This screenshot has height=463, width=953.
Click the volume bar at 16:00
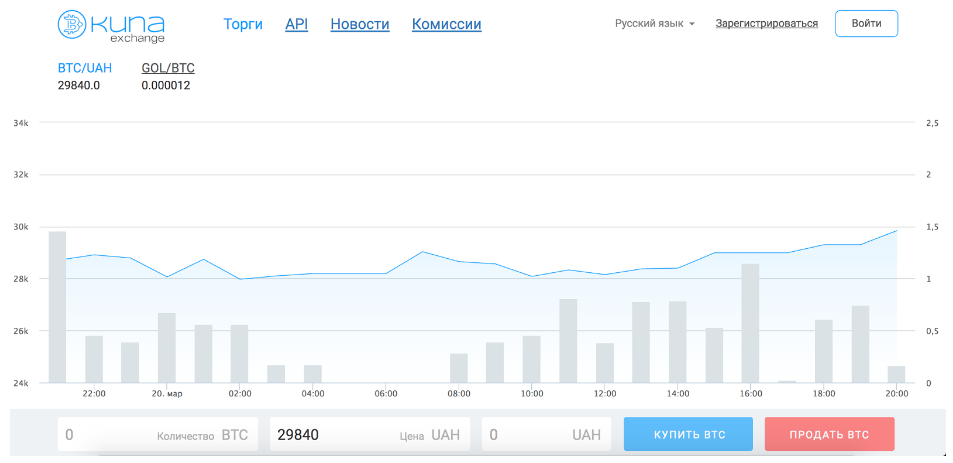coord(751,323)
